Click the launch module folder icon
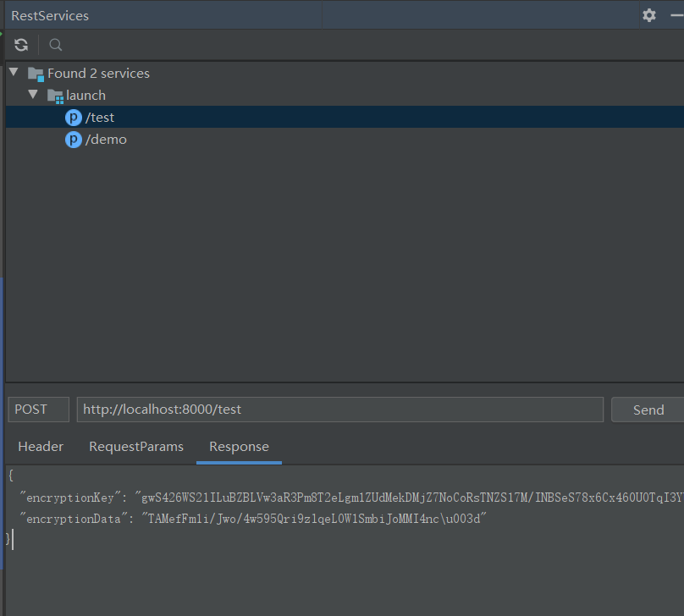This screenshot has height=616, width=684. click(x=55, y=96)
